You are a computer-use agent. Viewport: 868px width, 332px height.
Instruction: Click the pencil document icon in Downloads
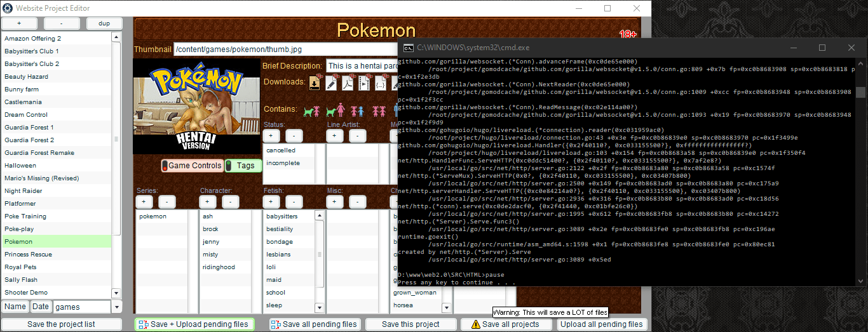[x=331, y=83]
